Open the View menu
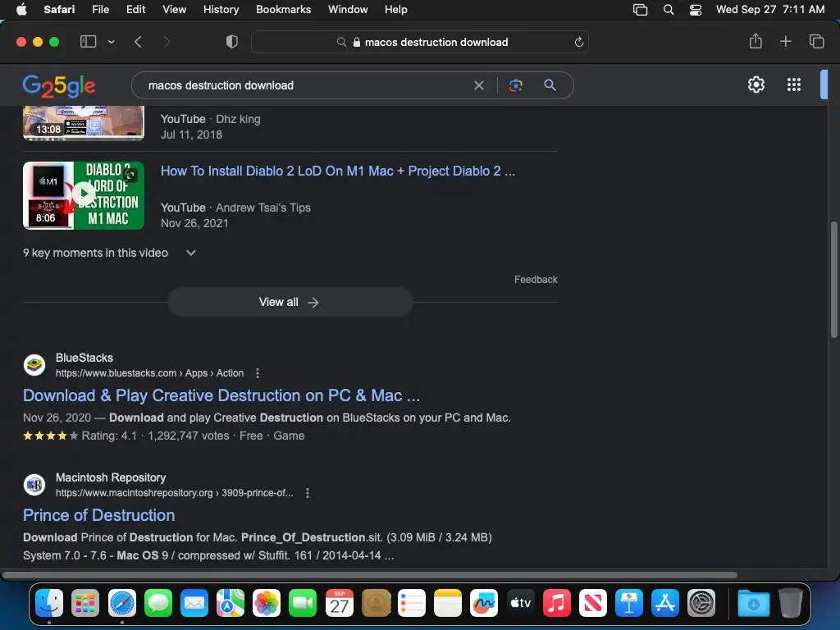Viewport: 840px width, 630px height. pos(174,9)
